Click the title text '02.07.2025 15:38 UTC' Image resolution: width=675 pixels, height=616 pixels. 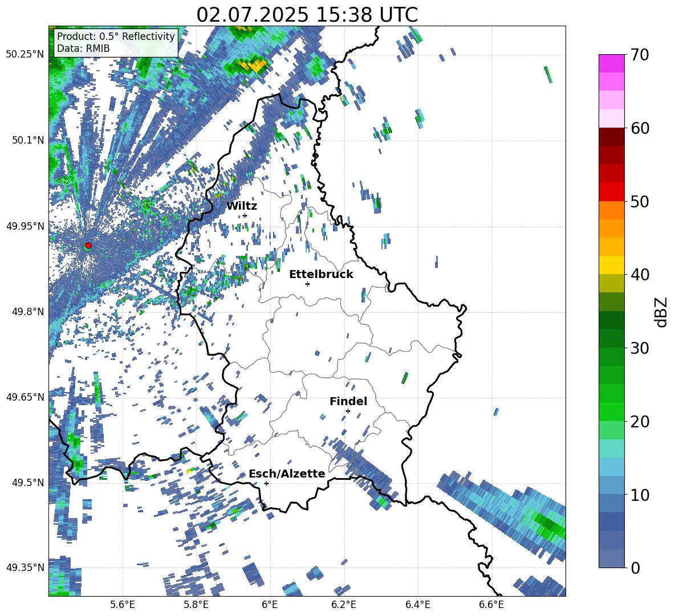tap(307, 15)
